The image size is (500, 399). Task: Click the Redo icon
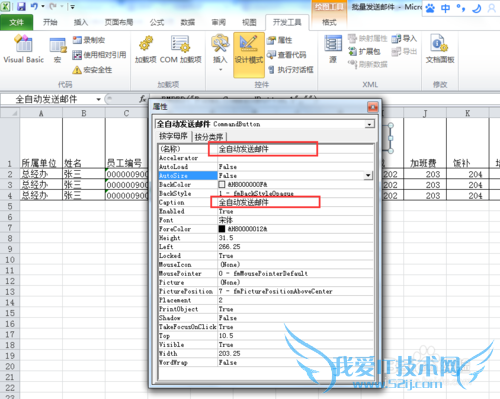click(53, 6)
